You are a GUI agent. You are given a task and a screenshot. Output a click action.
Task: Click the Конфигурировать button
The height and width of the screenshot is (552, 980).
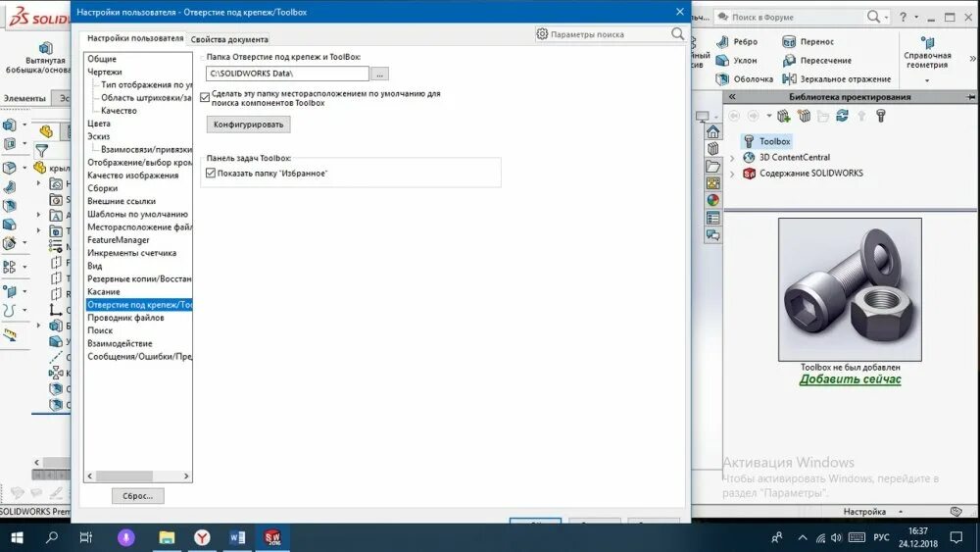coord(248,125)
